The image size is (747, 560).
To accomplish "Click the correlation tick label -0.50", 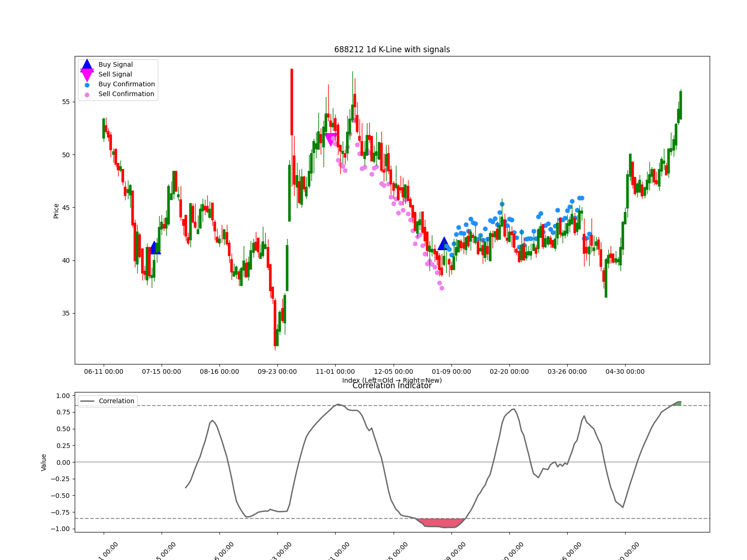I will pyautogui.click(x=61, y=496).
